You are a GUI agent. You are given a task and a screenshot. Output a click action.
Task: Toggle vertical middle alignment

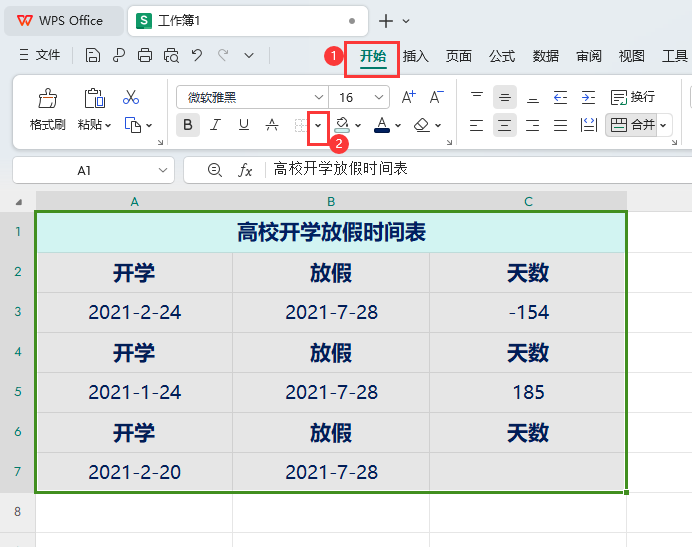pyautogui.click(x=505, y=97)
